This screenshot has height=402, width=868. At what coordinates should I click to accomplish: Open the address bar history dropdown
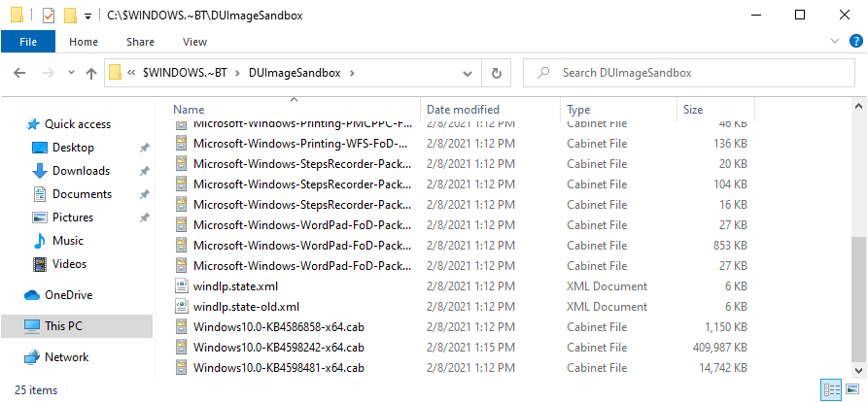pos(468,73)
